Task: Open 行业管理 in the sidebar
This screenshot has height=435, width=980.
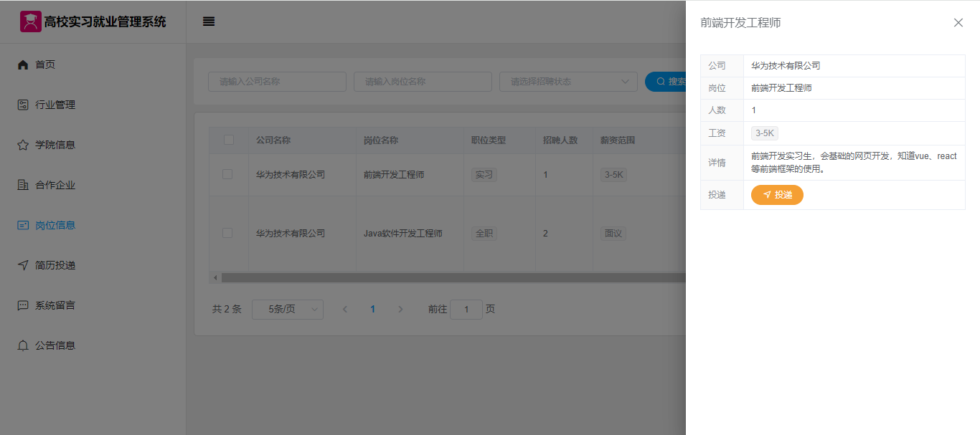Action: click(x=55, y=105)
